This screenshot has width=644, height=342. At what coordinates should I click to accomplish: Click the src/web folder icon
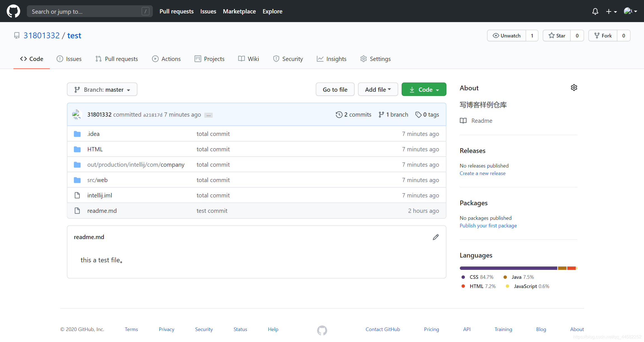(x=77, y=180)
